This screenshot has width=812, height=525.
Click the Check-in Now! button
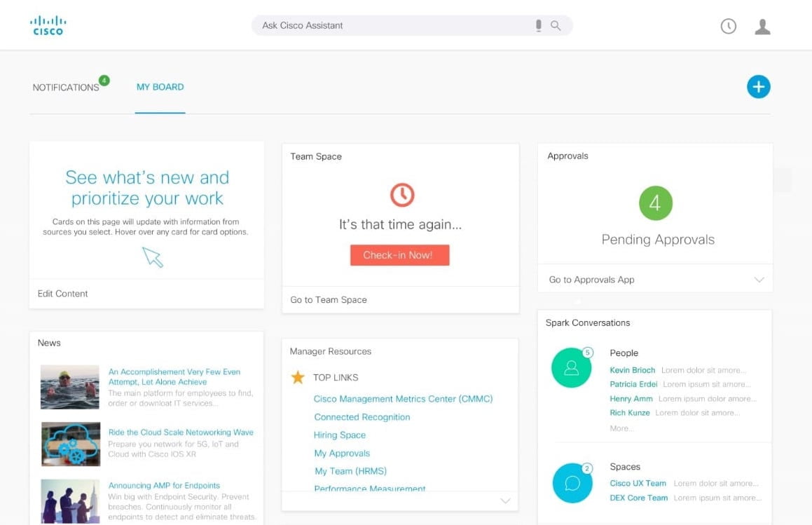(400, 255)
